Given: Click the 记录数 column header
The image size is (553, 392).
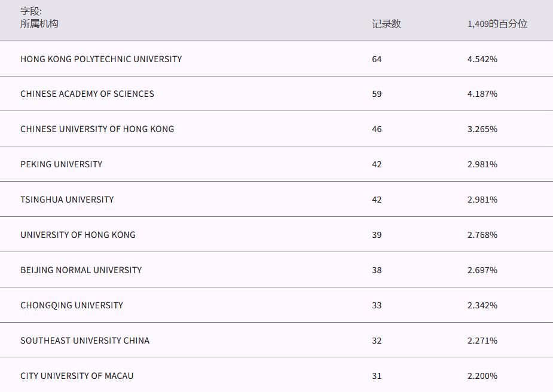Looking at the screenshot, I should tap(386, 24).
